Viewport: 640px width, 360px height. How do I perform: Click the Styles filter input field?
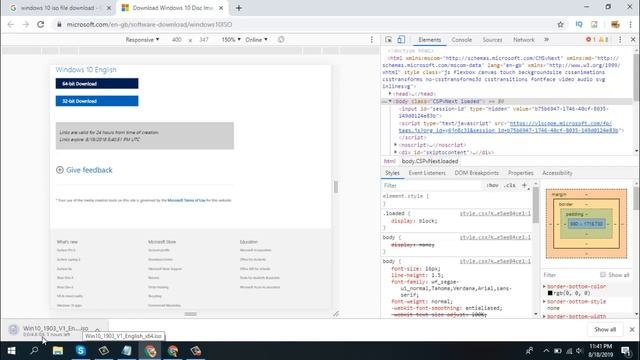[432, 185]
